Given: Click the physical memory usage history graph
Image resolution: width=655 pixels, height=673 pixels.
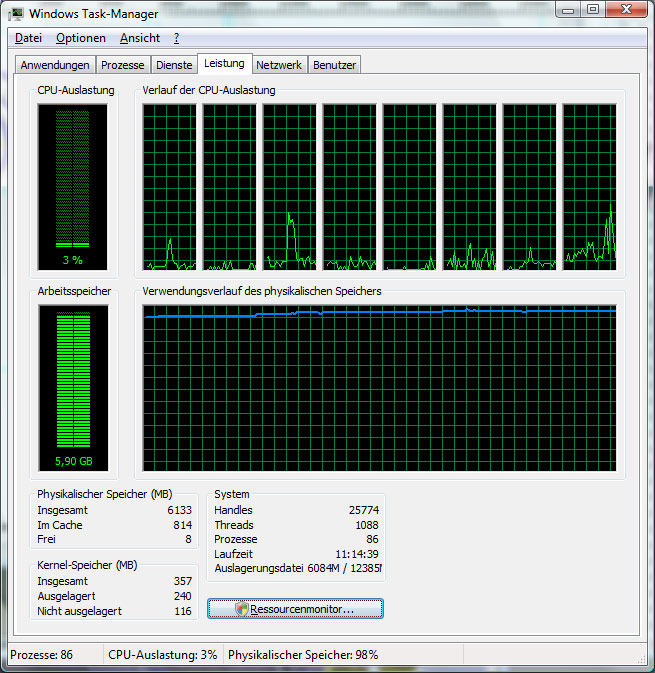Looking at the screenshot, I should (379, 388).
